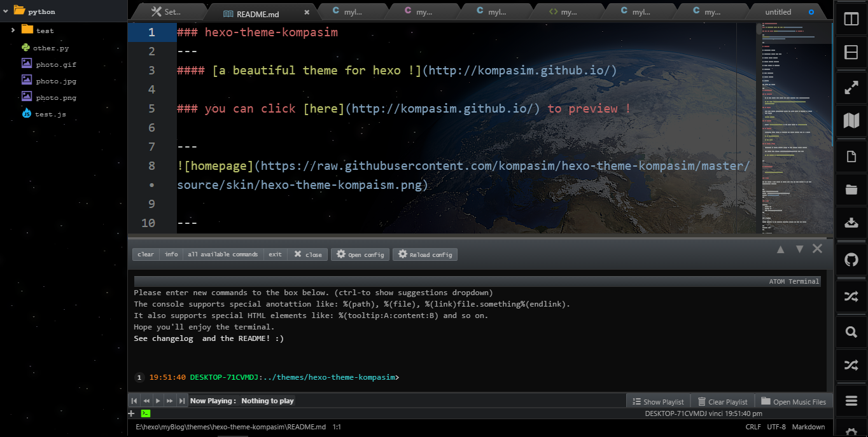Viewport: 868px width, 437px height.
Task: Click line number 8 in gutter
Action: click(x=151, y=165)
